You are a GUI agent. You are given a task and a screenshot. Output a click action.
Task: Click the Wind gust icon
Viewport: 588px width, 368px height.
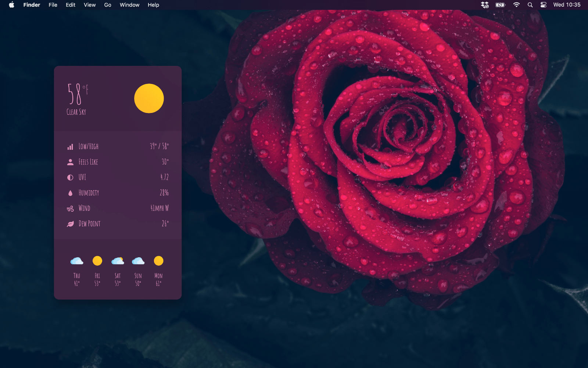point(70,209)
